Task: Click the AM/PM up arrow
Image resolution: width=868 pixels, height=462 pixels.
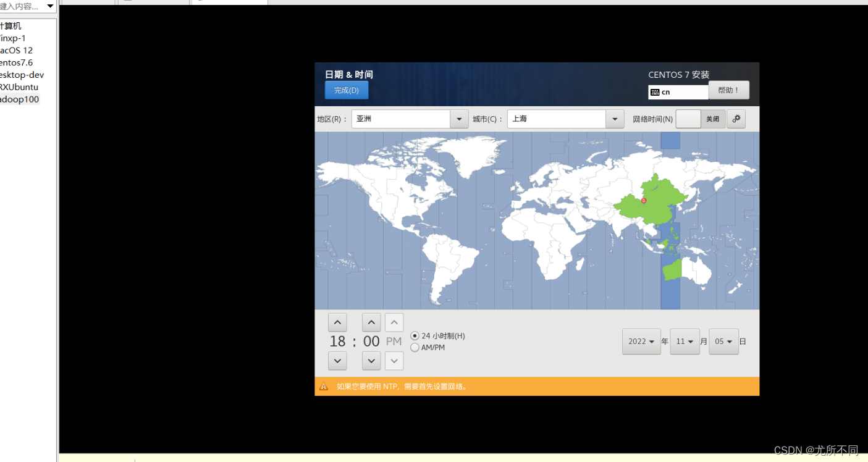Action: [394, 322]
